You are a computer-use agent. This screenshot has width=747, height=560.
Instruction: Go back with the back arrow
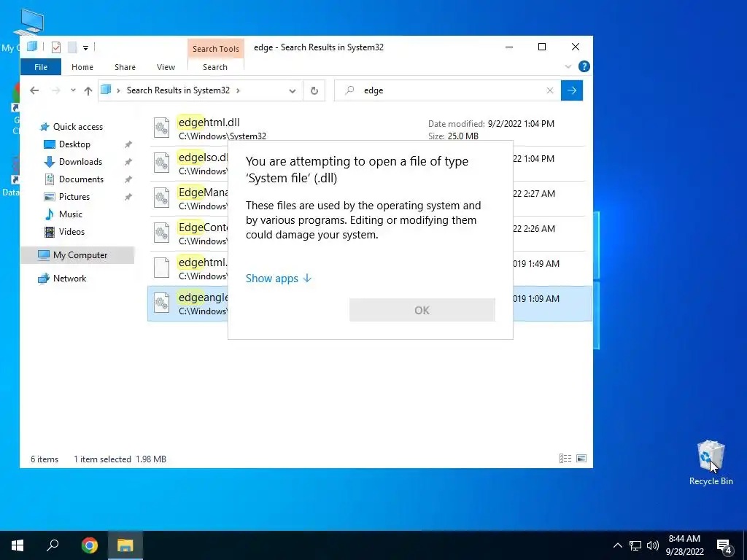pyautogui.click(x=34, y=90)
